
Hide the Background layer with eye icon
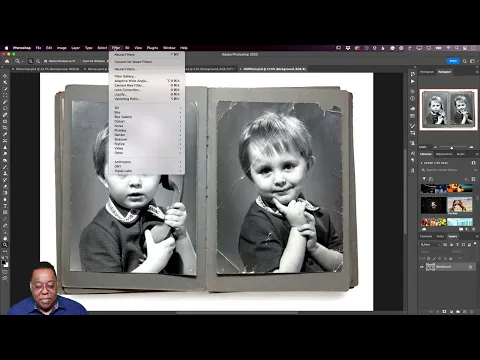(x=422, y=267)
